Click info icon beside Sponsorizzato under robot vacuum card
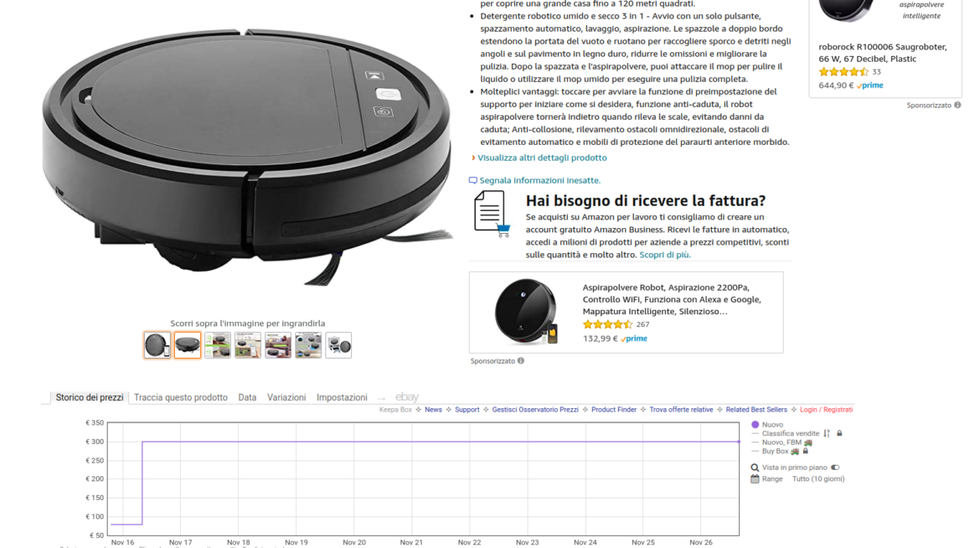Screen dimensions: 980x548 click(521, 361)
